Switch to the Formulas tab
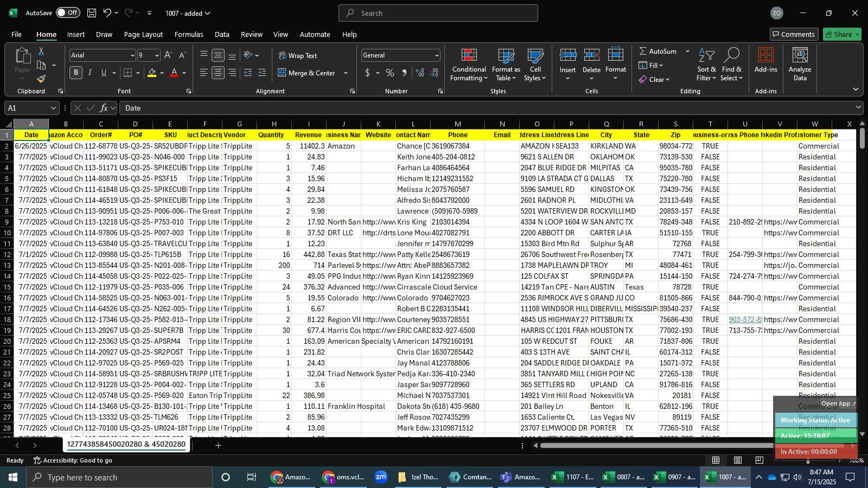The width and height of the screenshot is (868, 488). [x=189, y=34]
